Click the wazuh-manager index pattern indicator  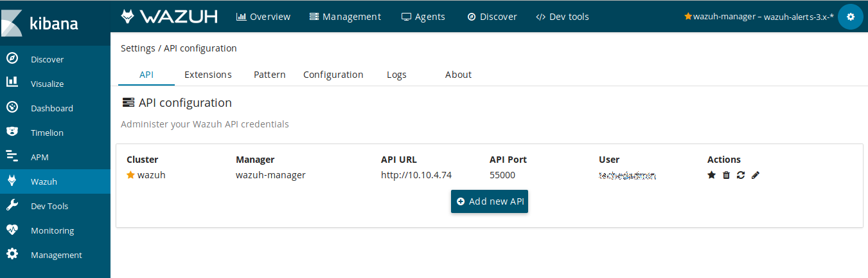pyautogui.click(x=759, y=17)
